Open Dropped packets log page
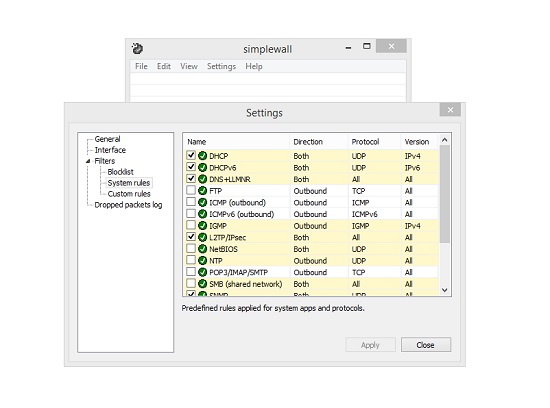550x408 pixels. tap(128, 205)
